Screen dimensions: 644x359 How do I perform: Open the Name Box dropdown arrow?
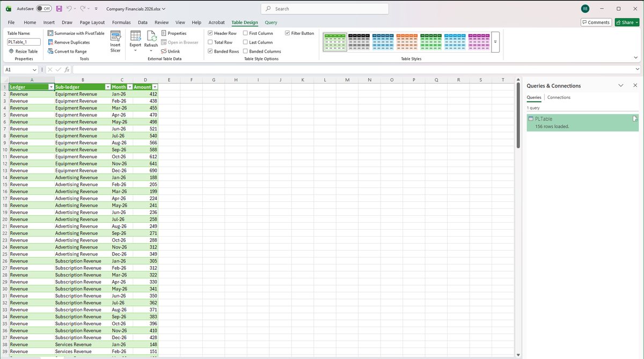tap(34, 70)
